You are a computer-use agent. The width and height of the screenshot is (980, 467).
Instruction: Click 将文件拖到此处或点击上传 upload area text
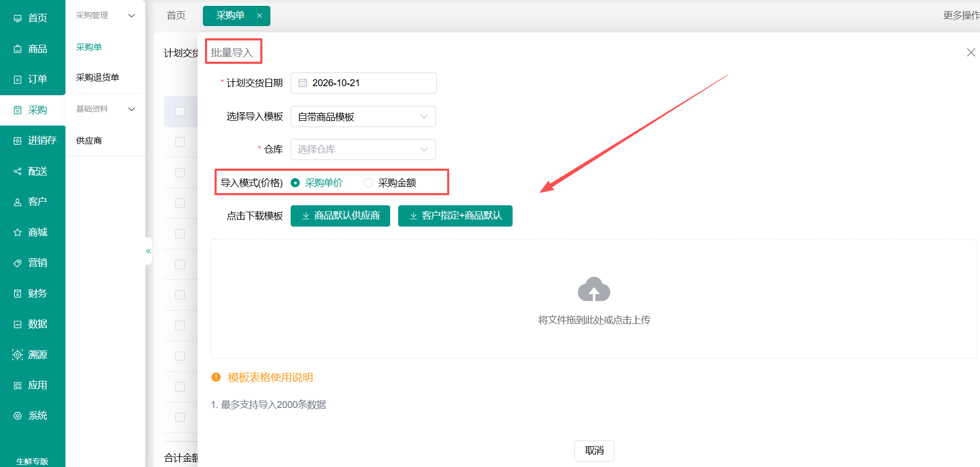594,320
